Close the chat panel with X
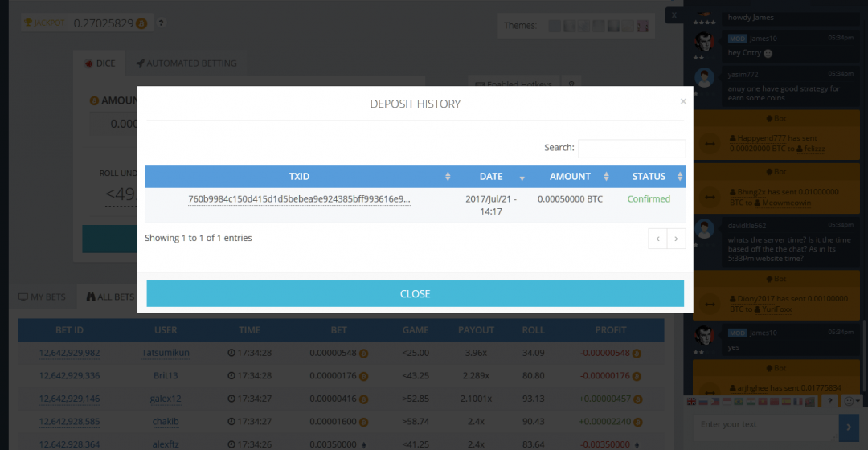 pos(674,15)
